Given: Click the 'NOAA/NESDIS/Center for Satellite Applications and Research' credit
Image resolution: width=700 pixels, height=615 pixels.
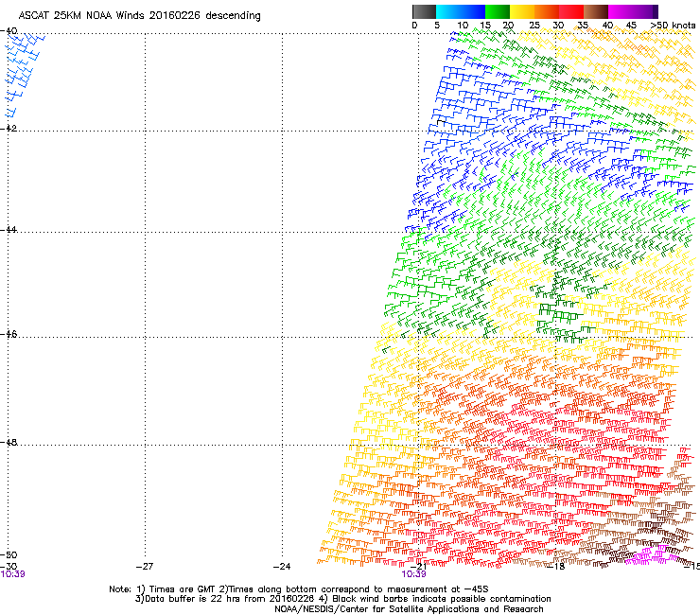Looking at the screenshot, I should tap(409, 609).
